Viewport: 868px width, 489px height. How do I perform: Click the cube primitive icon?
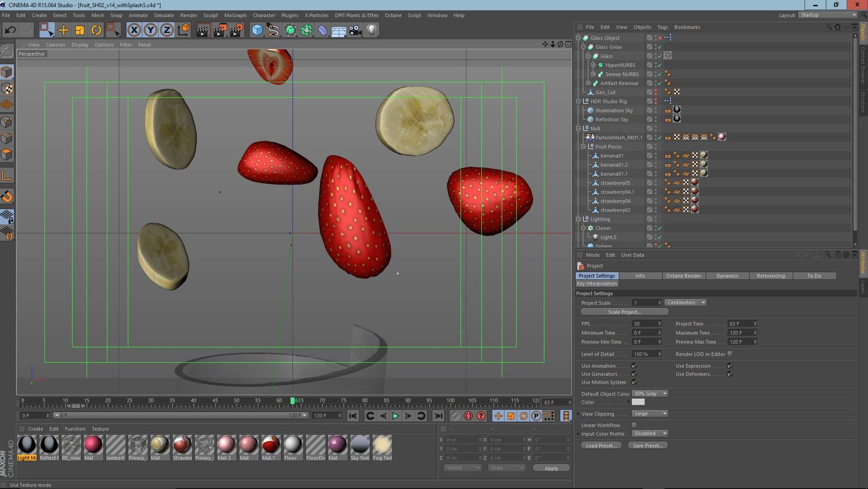pyautogui.click(x=257, y=30)
